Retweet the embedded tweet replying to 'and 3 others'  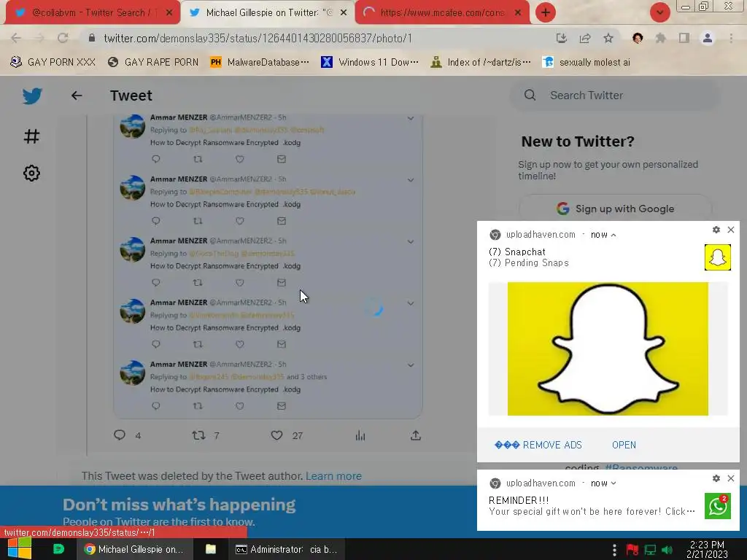point(198,405)
